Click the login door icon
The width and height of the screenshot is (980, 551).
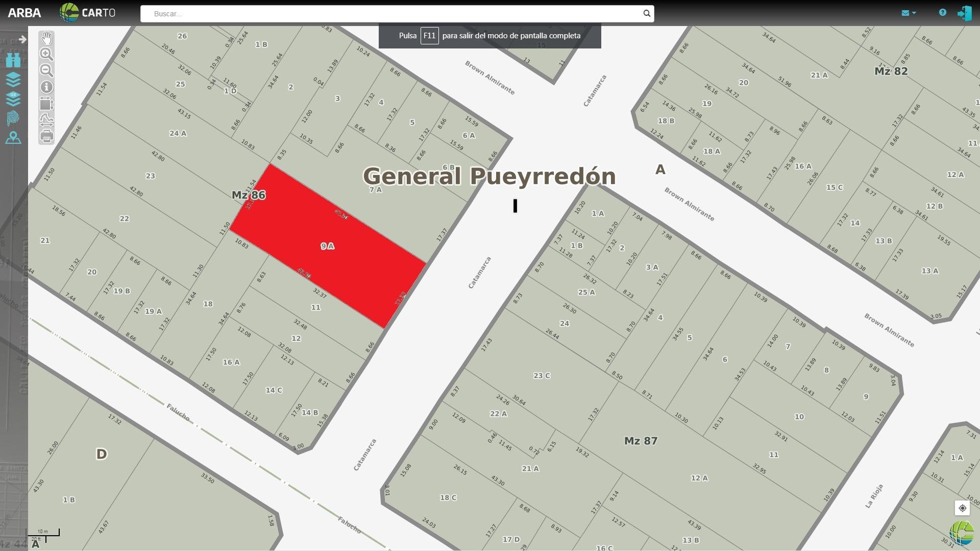(964, 13)
